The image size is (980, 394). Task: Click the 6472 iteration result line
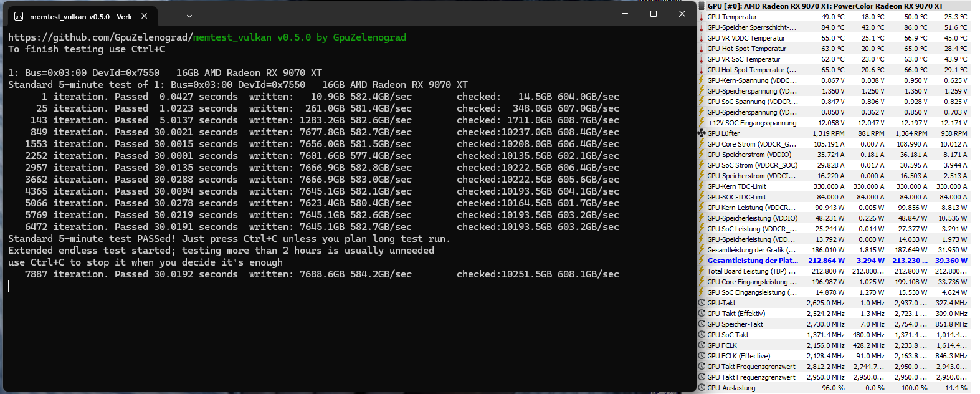tap(321, 227)
